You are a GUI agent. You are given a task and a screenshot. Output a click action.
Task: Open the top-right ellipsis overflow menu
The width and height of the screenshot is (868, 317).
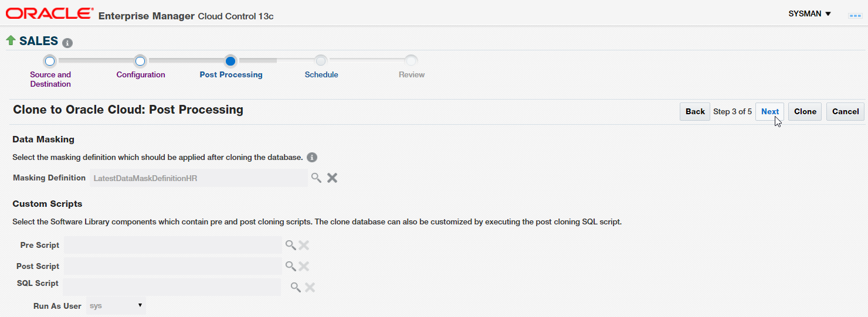point(855,15)
